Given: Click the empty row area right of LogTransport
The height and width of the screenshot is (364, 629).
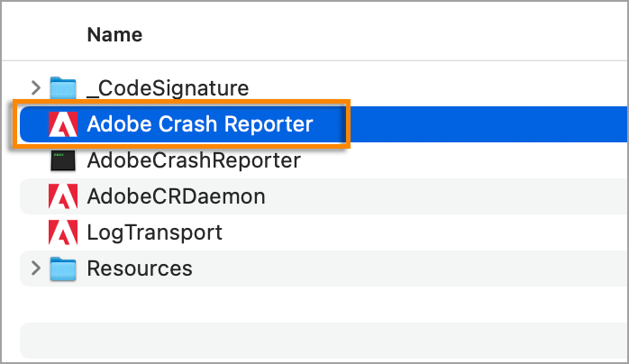Looking at the screenshot, I should click(x=424, y=232).
